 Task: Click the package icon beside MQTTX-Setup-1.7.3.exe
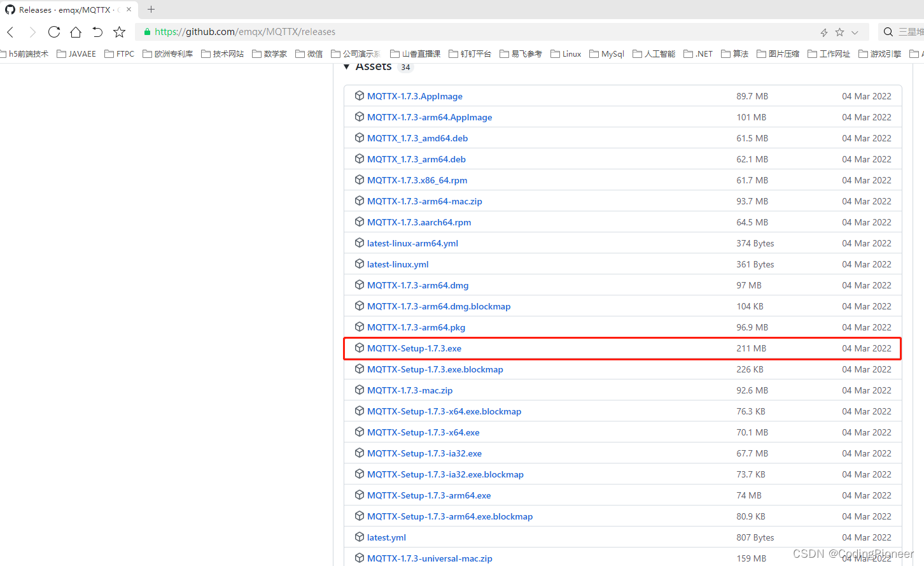point(360,348)
